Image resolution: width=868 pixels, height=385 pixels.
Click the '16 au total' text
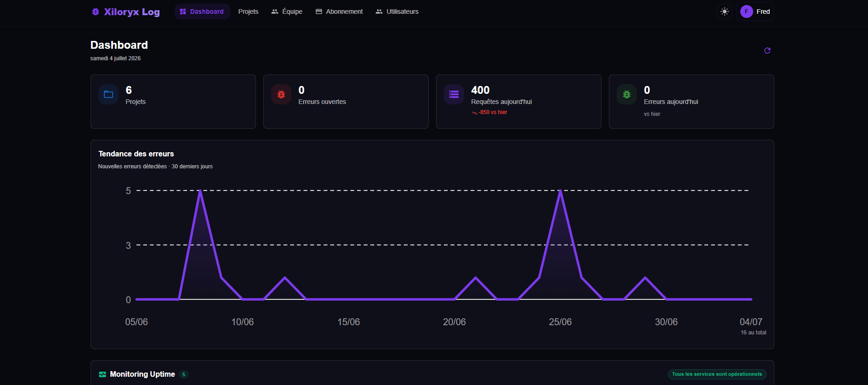point(754,333)
